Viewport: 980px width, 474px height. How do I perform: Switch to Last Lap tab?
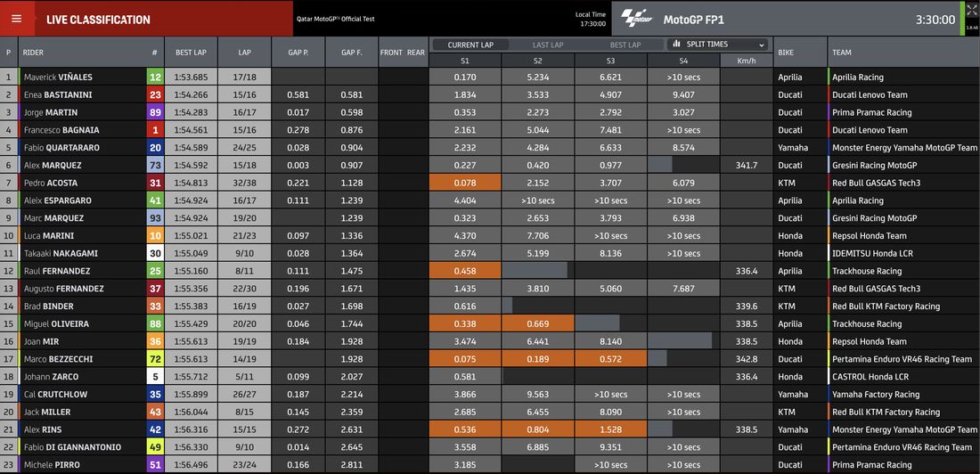[x=548, y=45]
